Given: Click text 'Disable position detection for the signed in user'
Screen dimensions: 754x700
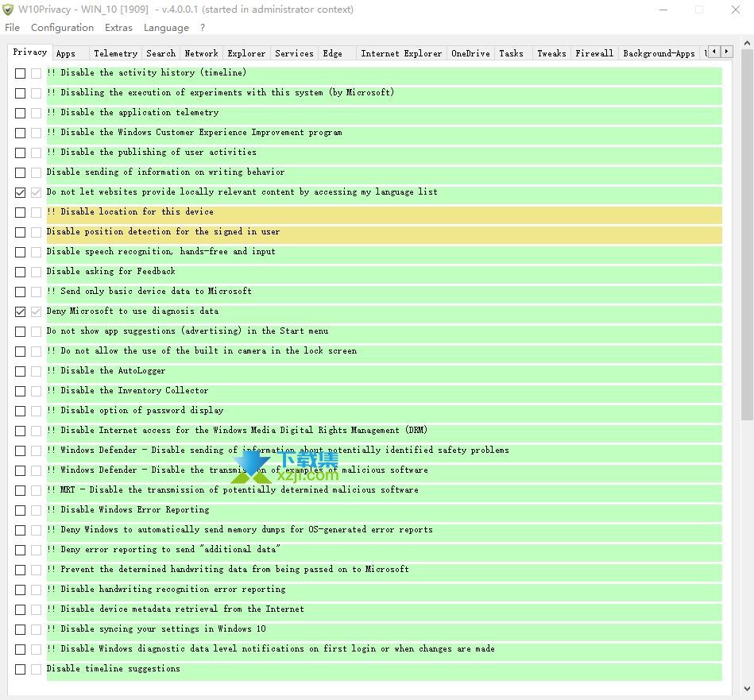Looking at the screenshot, I should [163, 231].
